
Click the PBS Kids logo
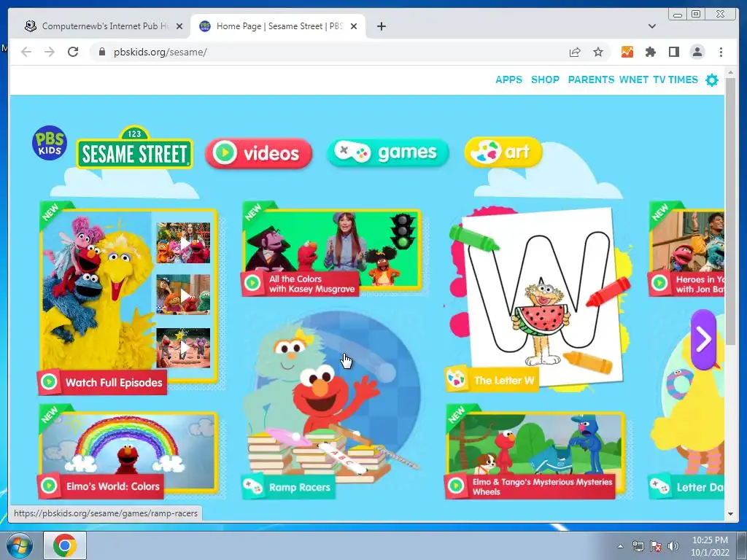coord(50,143)
